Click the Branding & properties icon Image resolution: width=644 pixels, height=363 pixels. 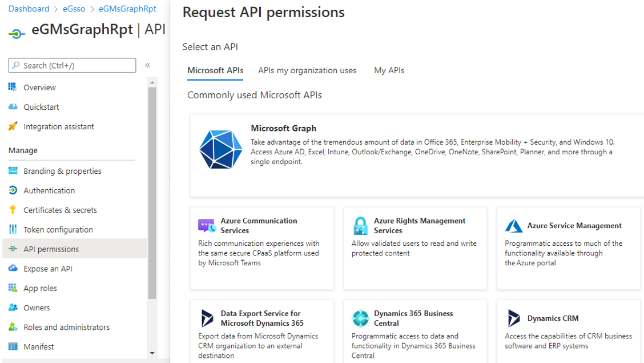pos(13,170)
